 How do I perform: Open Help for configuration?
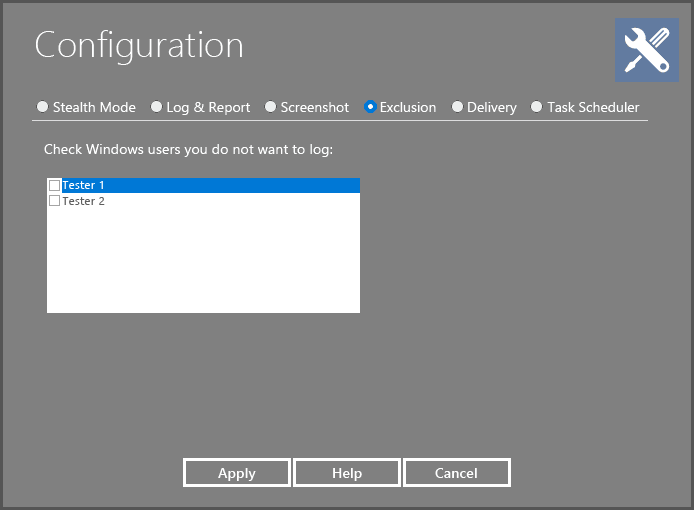point(347,473)
